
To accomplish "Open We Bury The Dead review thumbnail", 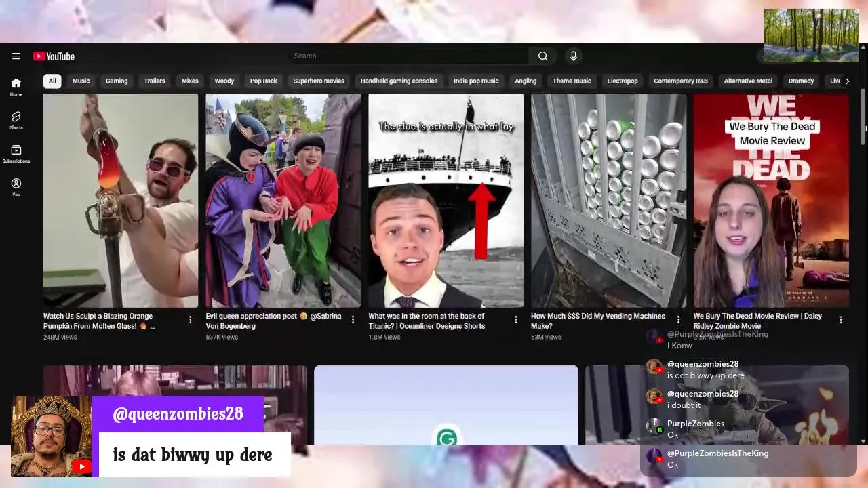I will 771,201.
